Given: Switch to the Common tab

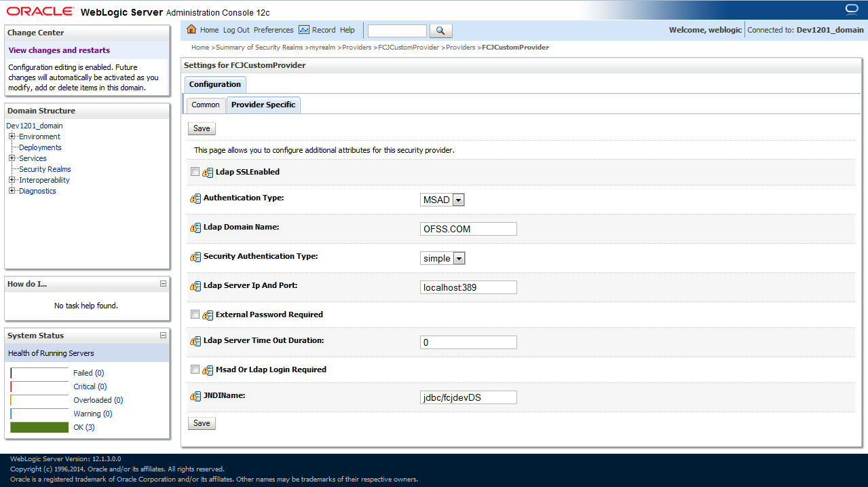Looking at the screenshot, I should click(x=206, y=105).
